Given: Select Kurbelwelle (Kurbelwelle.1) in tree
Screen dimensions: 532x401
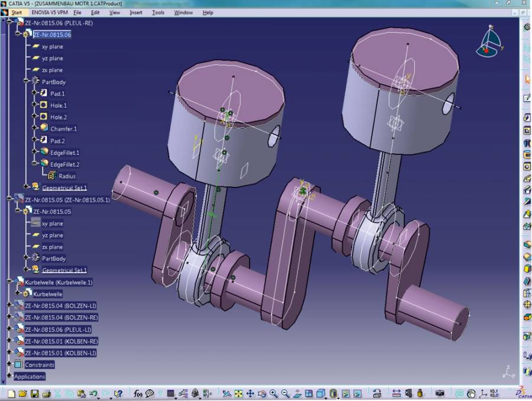Looking at the screenshot, I should [59, 282].
